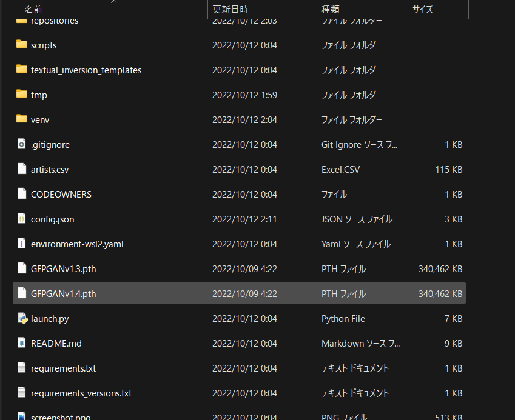Image resolution: width=515 pixels, height=420 pixels.
Task: Select the requirements.txt file name
Action: pos(63,368)
